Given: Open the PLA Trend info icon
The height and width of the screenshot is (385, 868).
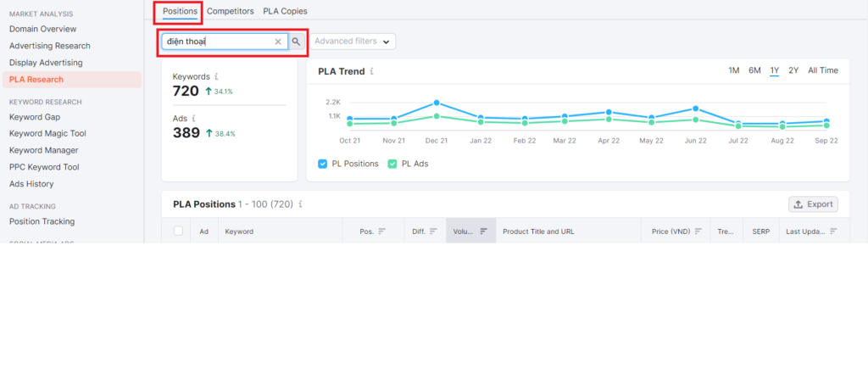Looking at the screenshot, I should coord(372,72).
